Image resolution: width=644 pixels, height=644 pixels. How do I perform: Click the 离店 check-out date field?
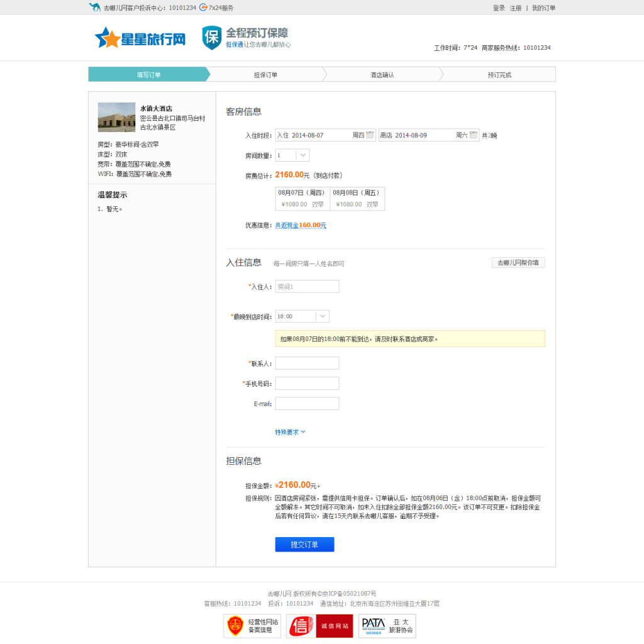pyautogui.click(x=429, y=135)
